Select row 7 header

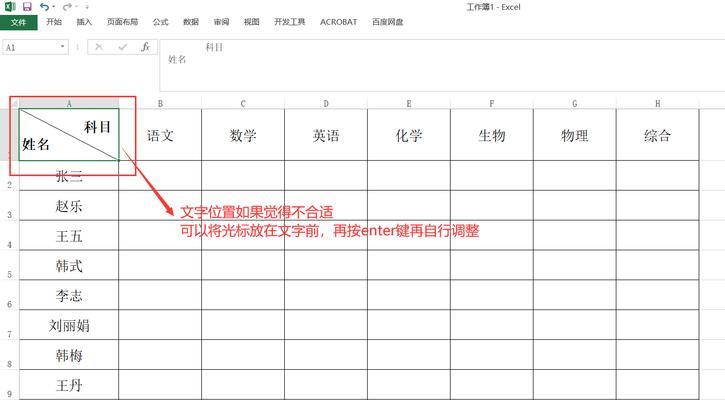tap(9, 325)
